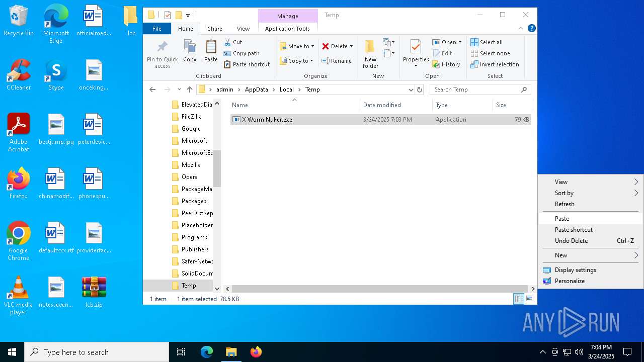Refresh the Temp folder view
The image size is (644, 362).
click(x=420, y=89)
